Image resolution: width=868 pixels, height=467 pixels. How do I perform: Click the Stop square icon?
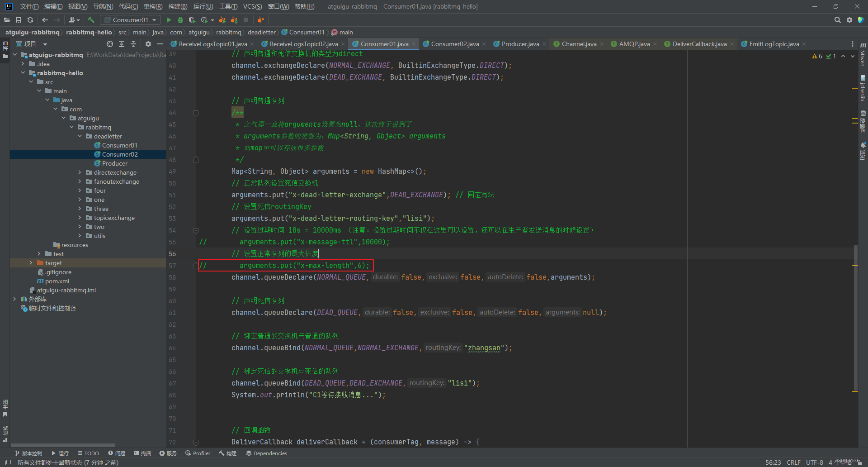246,20
